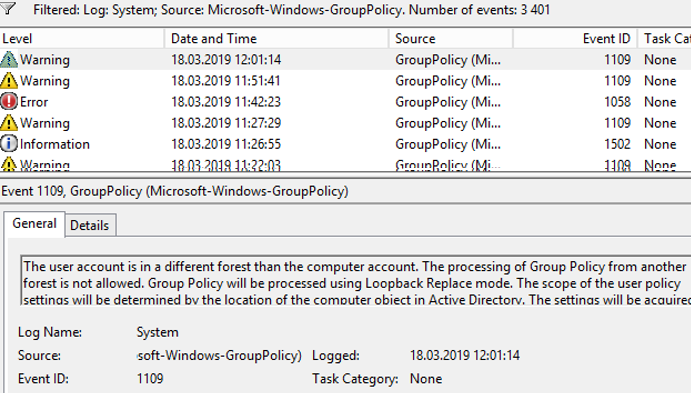The height and width of the screenshot is (393, 691).
Task: Select the Warning row dated 18.03.2019 12:01:14
Action: 346,59
